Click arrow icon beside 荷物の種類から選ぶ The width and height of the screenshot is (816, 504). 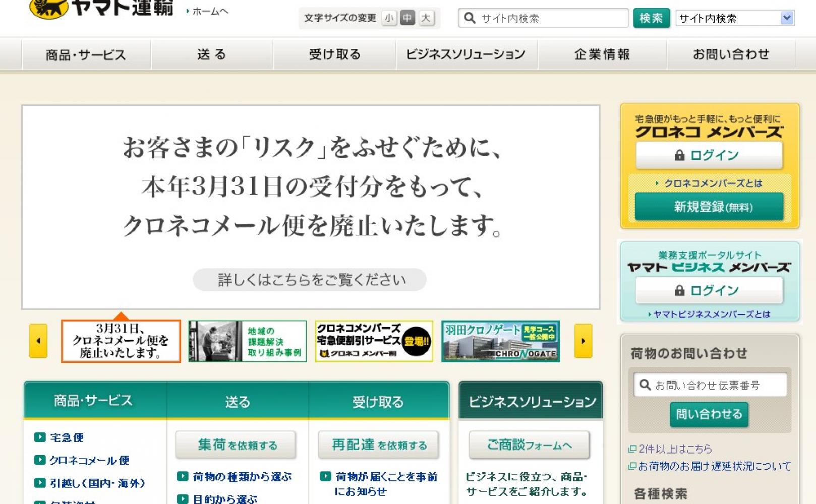pyautogui.click(x=183, y=476)
